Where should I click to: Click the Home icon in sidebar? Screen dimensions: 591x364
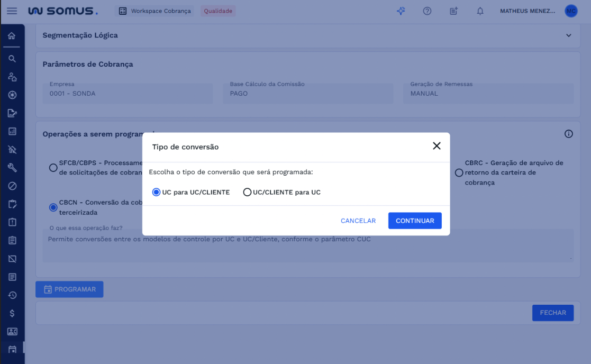coord(12,36)
